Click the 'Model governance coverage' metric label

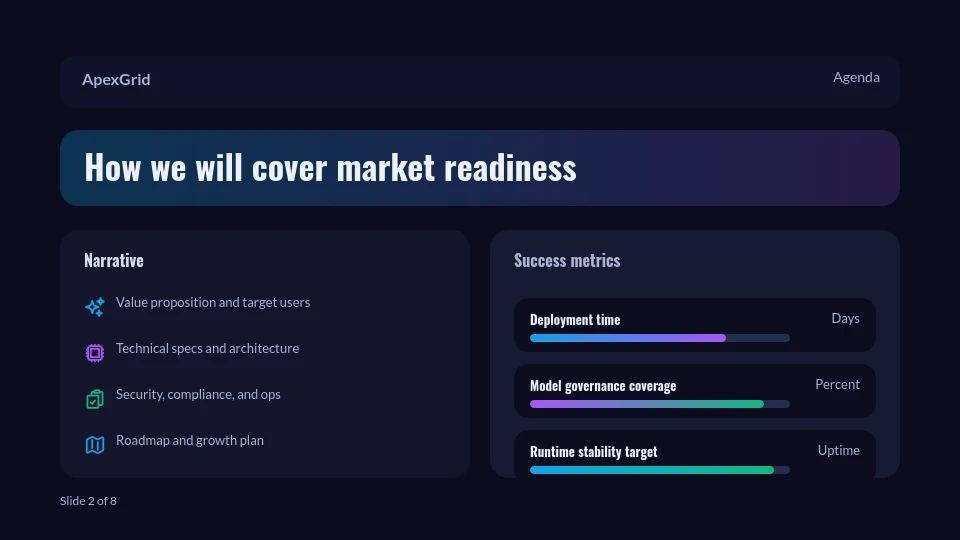pyautogui.click(x=603, y=386)
